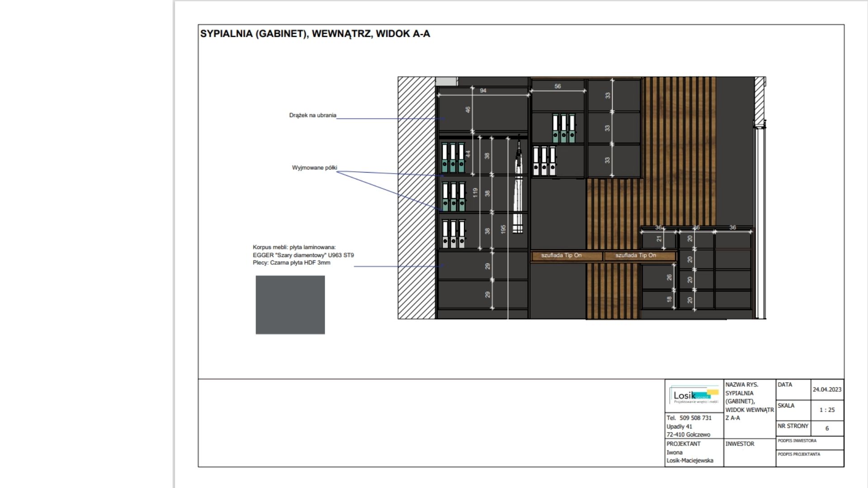This screenshot has height=488, width=868.
Task: Click the page title 'SYPIALNIA (GABINET), WEWNĄTRZ, WIDOK A-A'
Action: (x=315, y=34)
